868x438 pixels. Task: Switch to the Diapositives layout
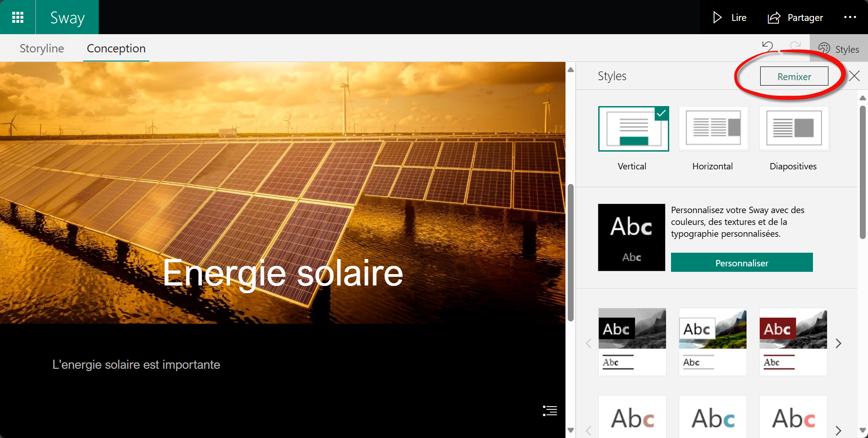(x=794, y=129)
